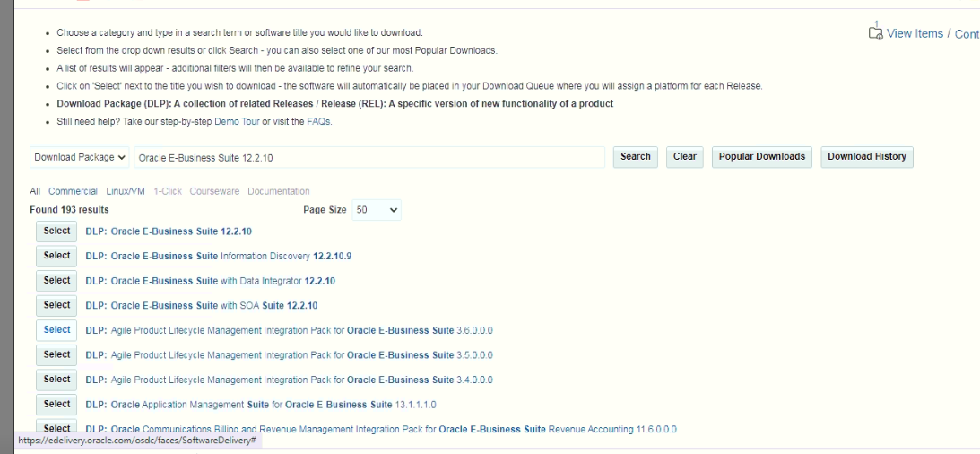Open the FAQs link
This screenshot has width=980, height=454.
(x=318, y=122)
